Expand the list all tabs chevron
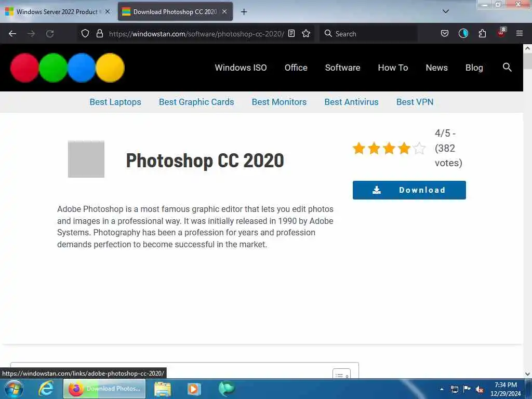532x399 pixels. tap(446, 11)
